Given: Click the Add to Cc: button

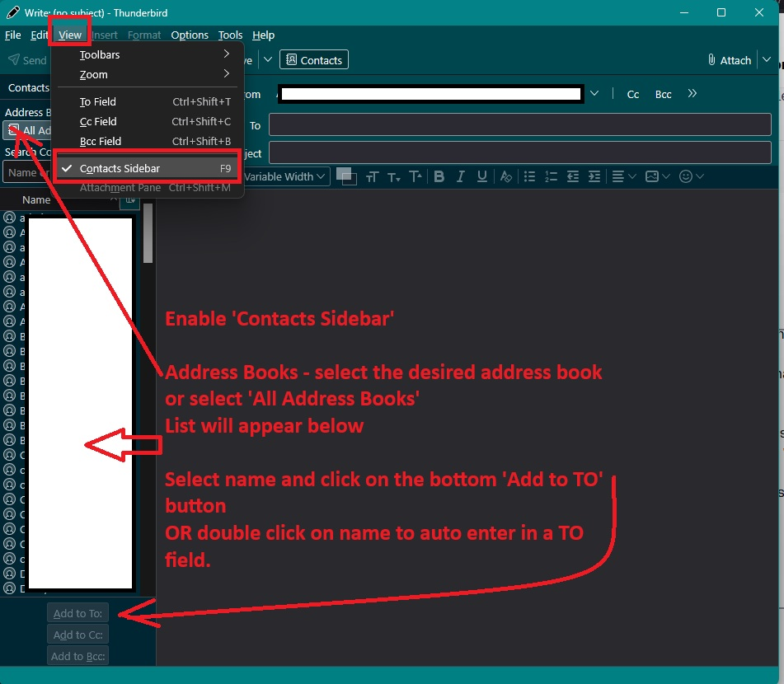Looking at the screenshot, I should pos(78,635).
